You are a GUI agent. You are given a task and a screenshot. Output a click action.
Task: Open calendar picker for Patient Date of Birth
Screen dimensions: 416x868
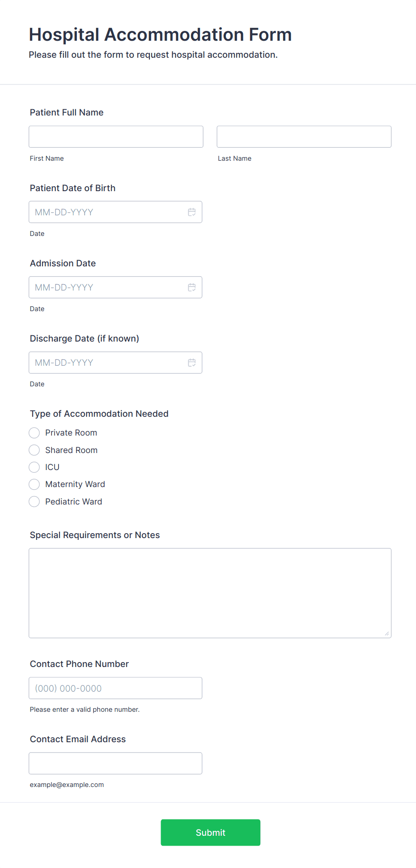click(x=191, y=212)
